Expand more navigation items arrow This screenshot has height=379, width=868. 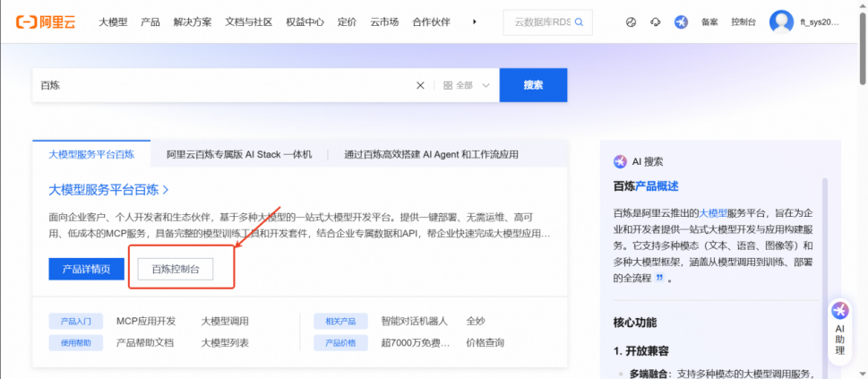pos(475,22)
